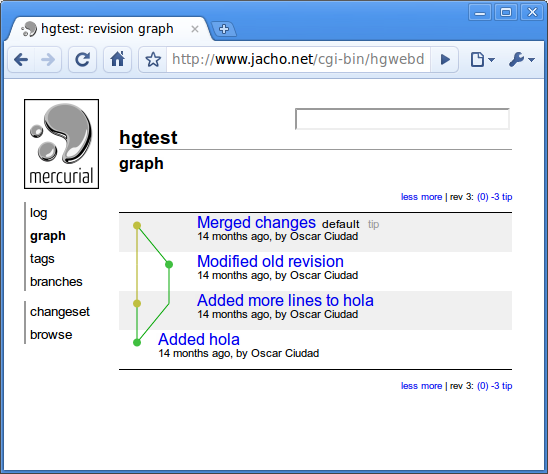The height and width of the screenshot is (474, 548).
Task: Close the hgtest revision graph tab
Action: pos(195,29)
